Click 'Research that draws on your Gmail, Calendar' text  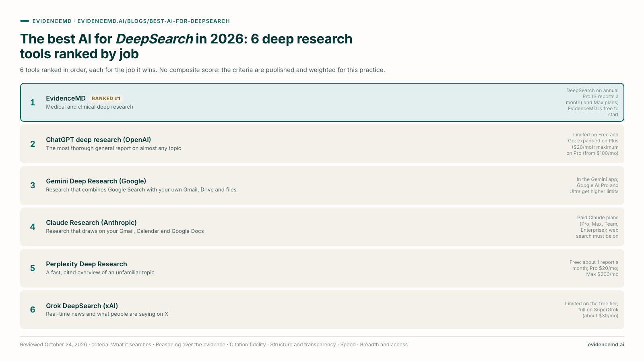(x=125, y=231)
